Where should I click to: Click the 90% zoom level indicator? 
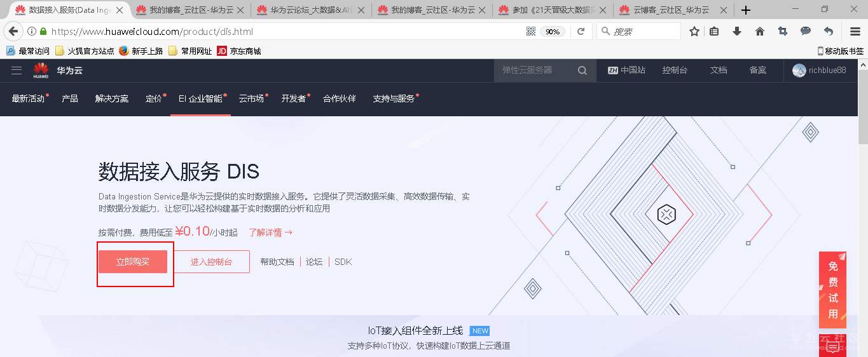[x=553, y=31]
